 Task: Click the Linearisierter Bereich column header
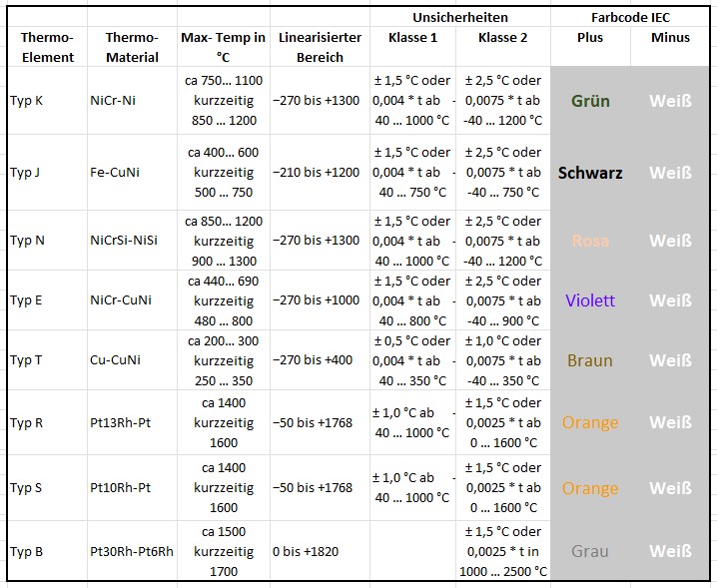click(320, 47)
